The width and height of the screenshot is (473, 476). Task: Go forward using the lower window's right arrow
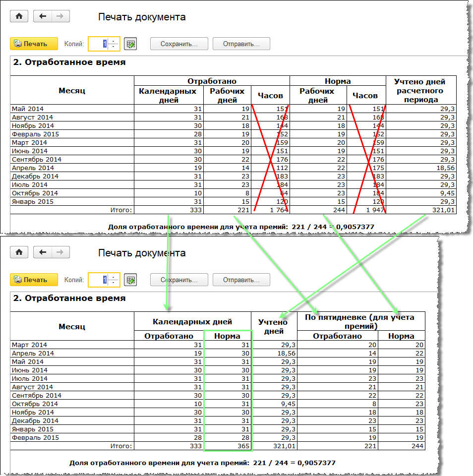[60, 252]
